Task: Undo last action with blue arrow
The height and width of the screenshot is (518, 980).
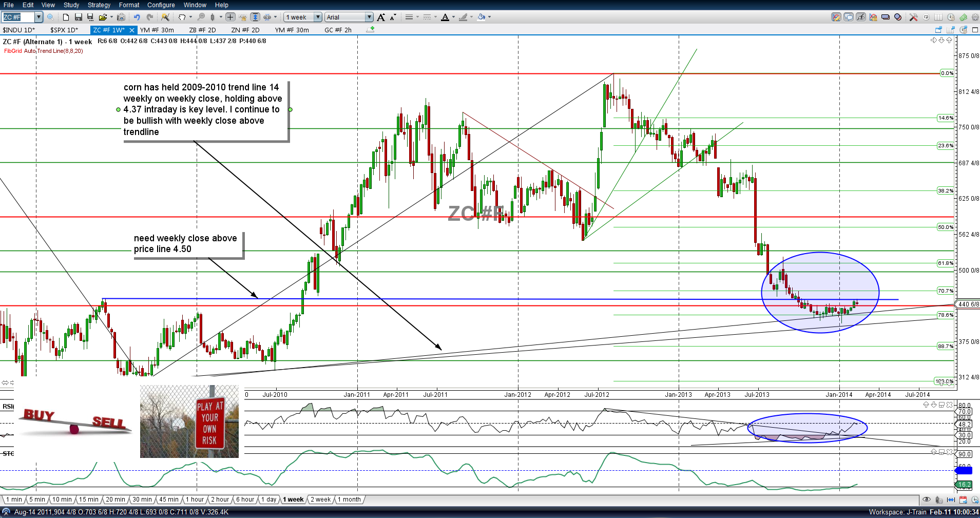Action: tap(137, 17)
